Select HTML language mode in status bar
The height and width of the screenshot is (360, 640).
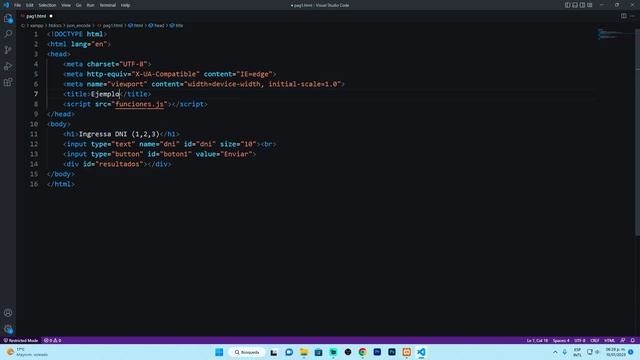(609, 340)
